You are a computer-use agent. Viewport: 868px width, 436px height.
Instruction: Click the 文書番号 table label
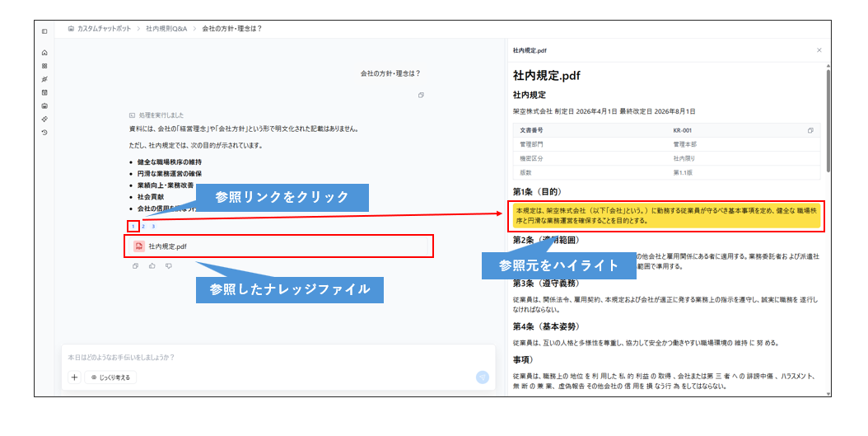point(531,131)
